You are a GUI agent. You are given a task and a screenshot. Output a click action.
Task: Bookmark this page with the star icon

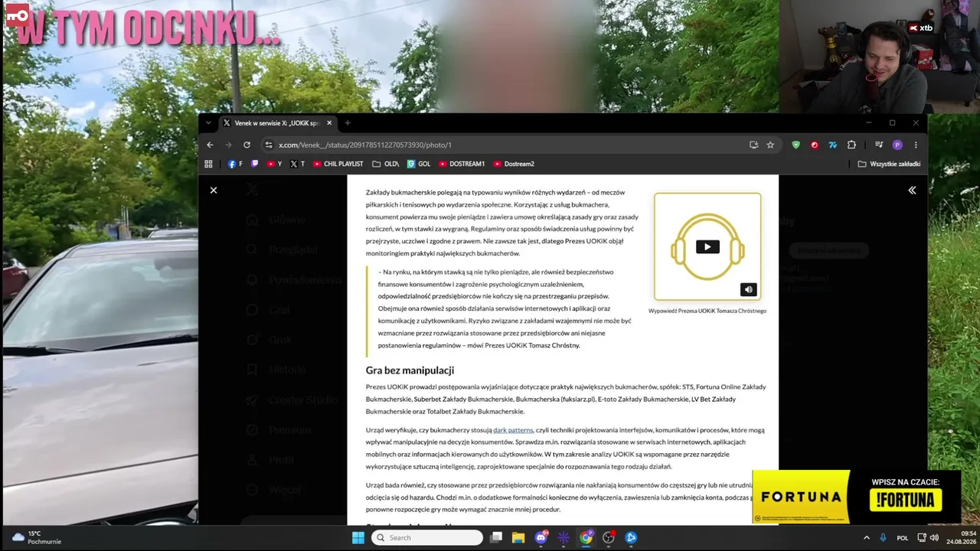click(x=770, y=145)
